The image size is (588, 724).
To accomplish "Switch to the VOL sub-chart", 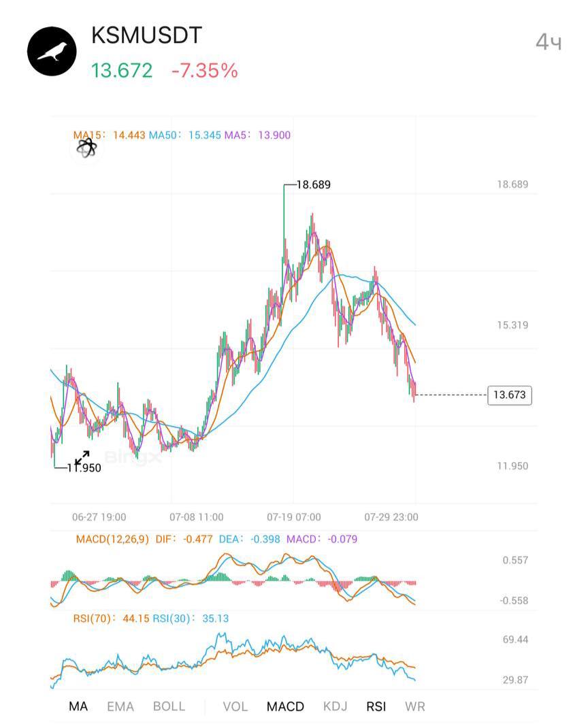I will tap(235, 706).
